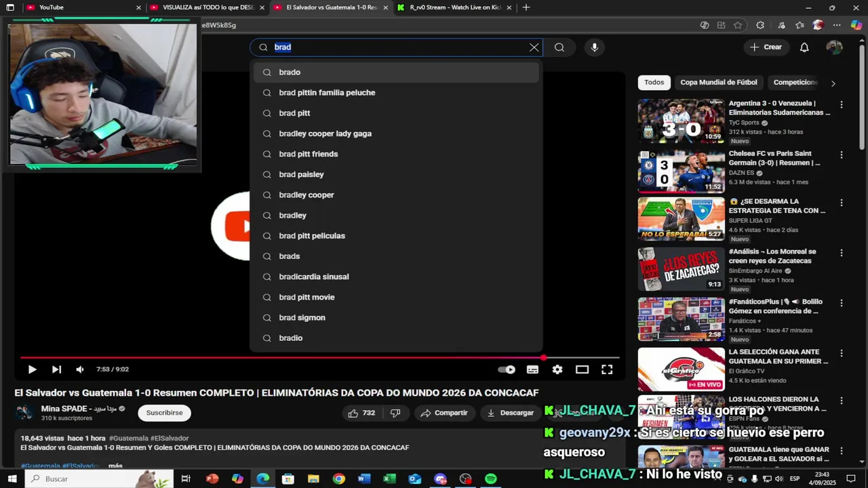Open options menu for Argentina 3 - 0 Venezuela video
This screenshot has height=488, width=868.
point(842,105)
